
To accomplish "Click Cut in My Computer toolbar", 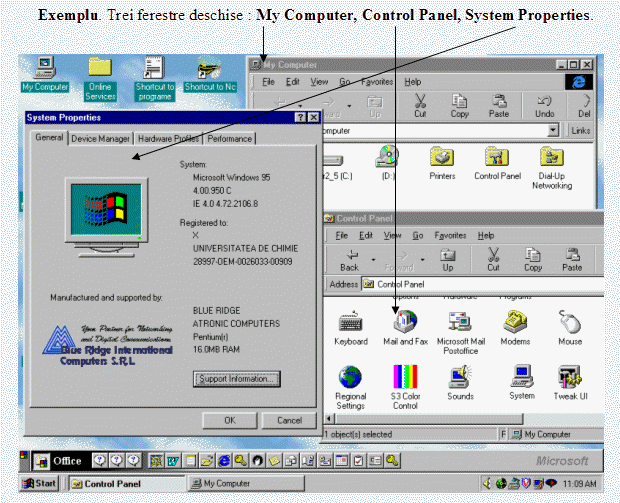I will click(x=420, y=106).
